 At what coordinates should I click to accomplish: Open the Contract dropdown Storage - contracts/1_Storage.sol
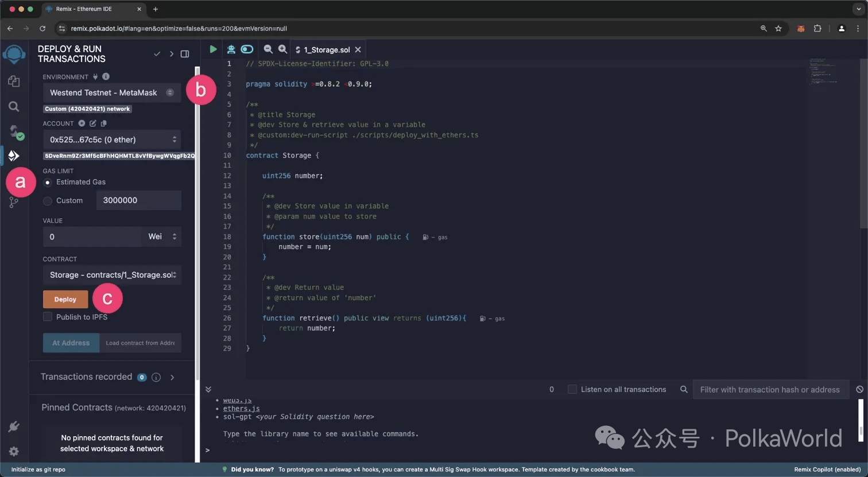[112, 275]
